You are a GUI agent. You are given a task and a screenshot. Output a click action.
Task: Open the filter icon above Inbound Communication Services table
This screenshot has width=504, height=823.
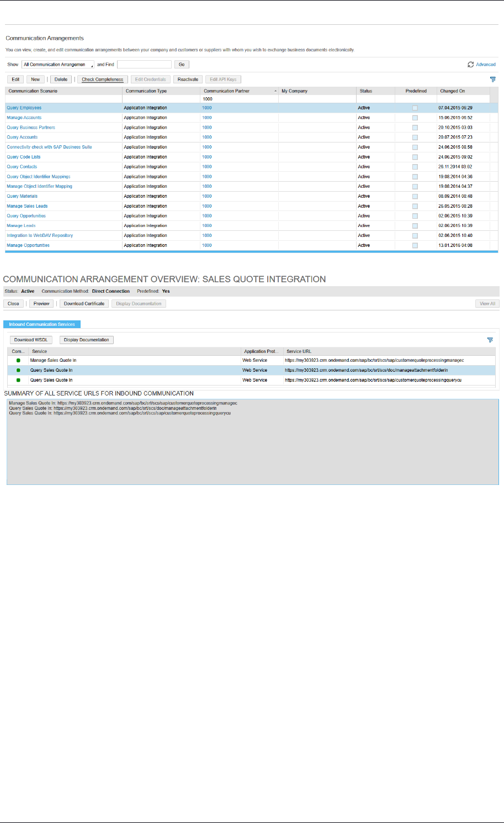point(490,340)
